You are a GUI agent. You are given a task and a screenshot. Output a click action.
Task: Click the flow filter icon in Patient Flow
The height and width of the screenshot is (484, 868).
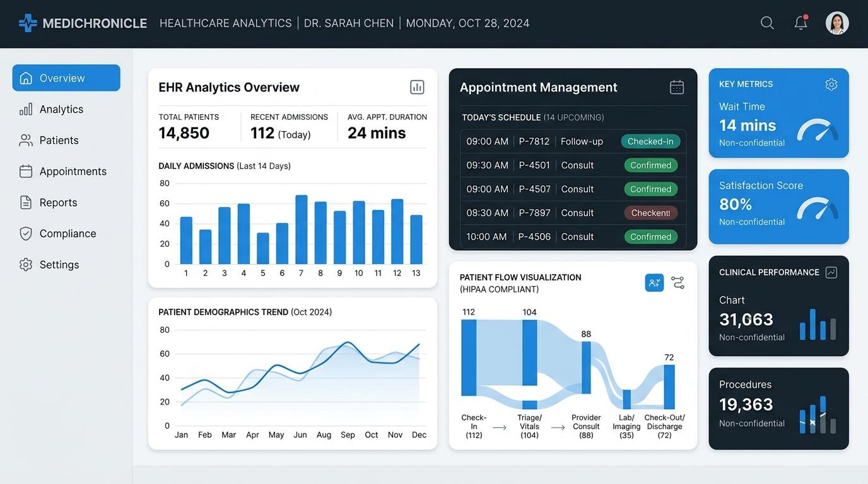pos(678,282)
